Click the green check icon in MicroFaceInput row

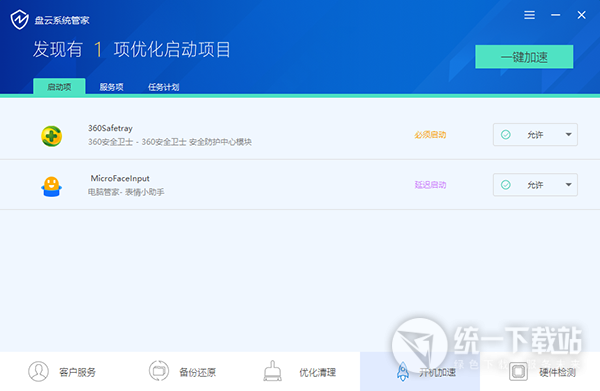click(505, 185)
